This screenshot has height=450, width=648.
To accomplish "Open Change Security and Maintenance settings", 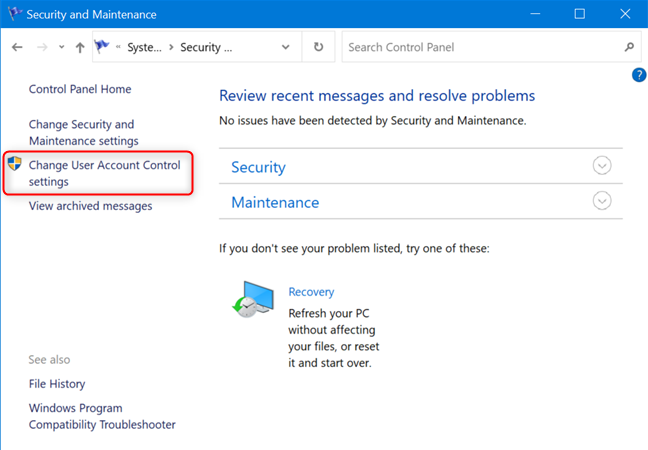I will click(x=83, y=133).
